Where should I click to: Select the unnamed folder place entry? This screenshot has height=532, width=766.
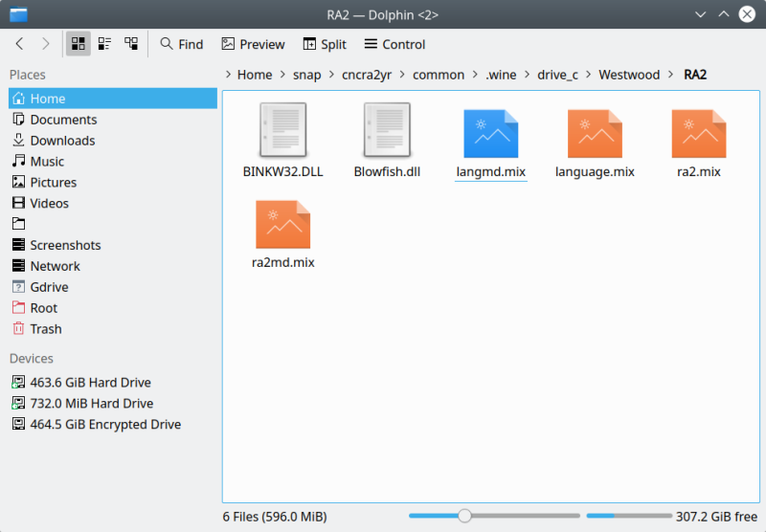pos(113,224)
